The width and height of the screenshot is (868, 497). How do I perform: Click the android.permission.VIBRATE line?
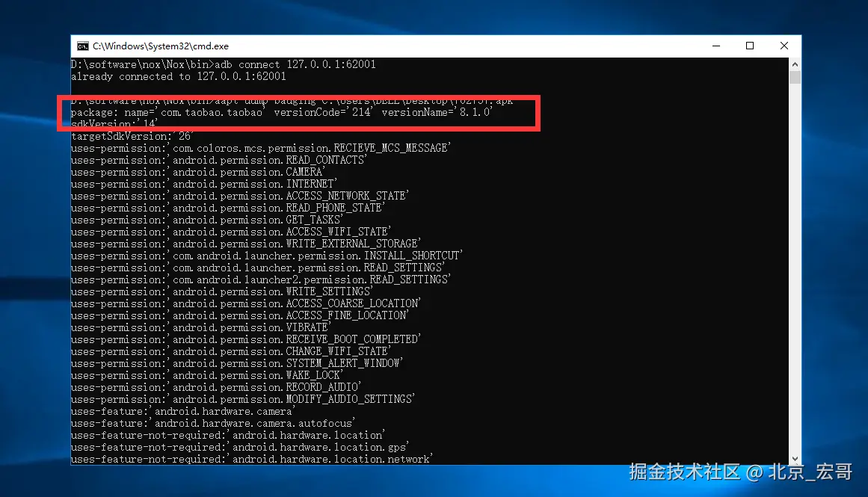pos(201,327)
